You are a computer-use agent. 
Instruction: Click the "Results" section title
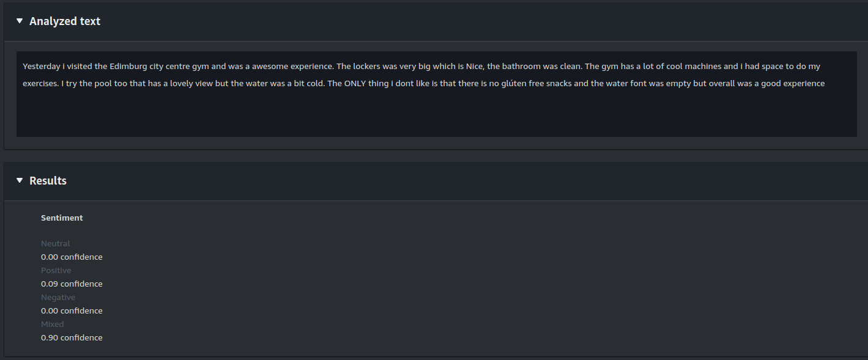click(x=48, y=181)
